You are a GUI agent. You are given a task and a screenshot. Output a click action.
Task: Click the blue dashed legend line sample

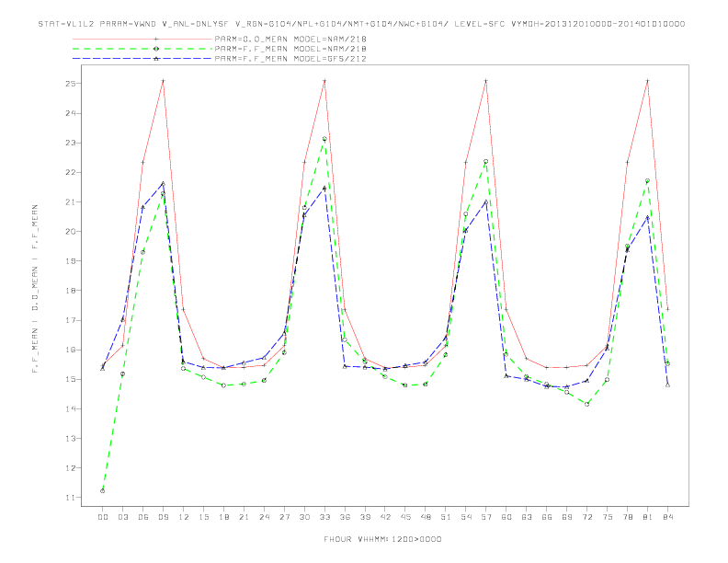pyautogui.click(x=142, y=59)
